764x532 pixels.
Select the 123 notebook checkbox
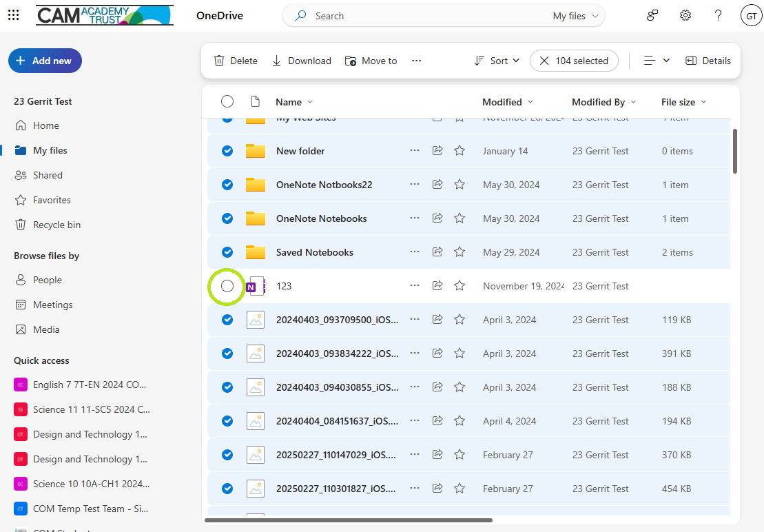(x=227, y=286)
